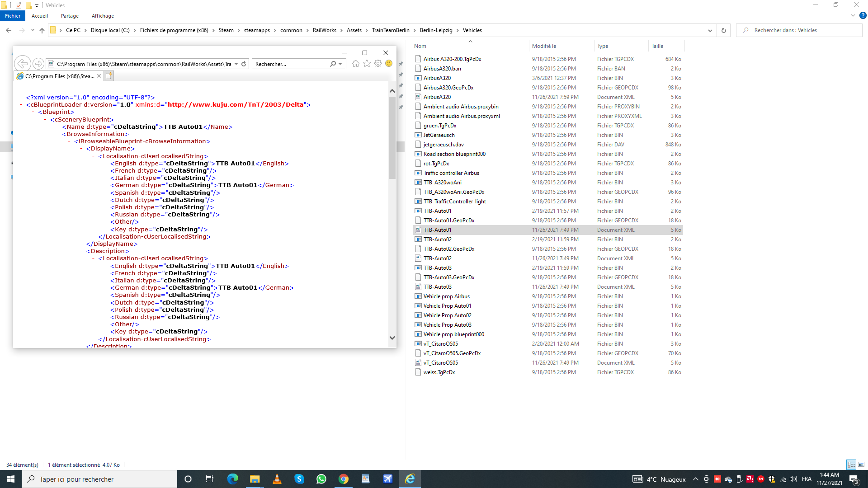Refresh the Vehicles folder in Explorer

723,30
